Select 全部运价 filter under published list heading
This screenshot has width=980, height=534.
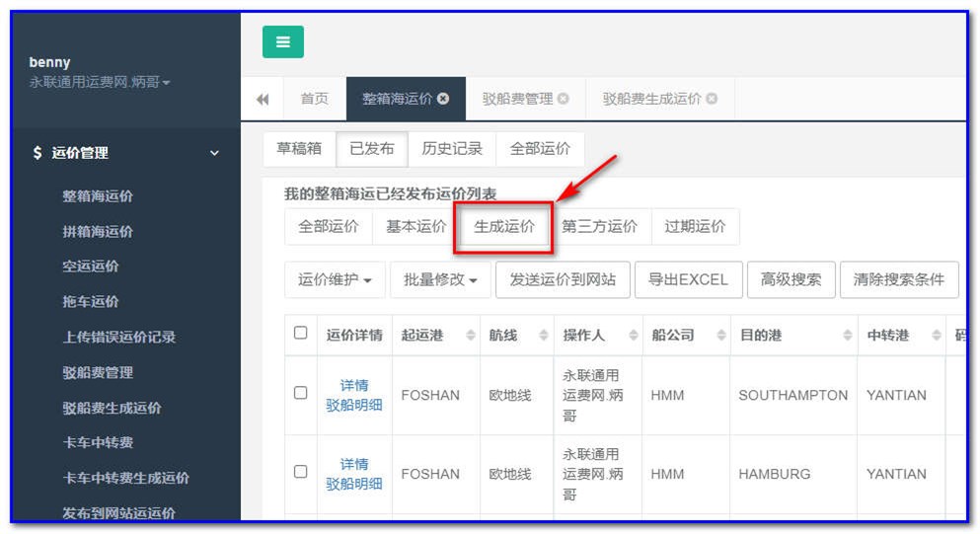[x=328, y=226]
